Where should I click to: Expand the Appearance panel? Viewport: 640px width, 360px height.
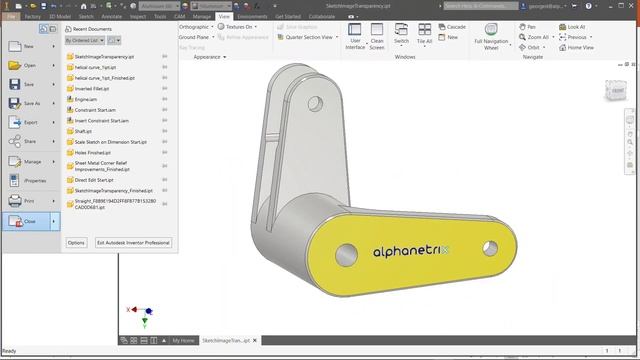pos(210,57)
